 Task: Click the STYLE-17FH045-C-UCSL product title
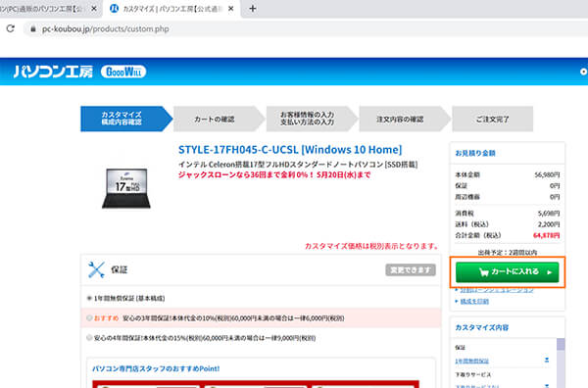290,150
